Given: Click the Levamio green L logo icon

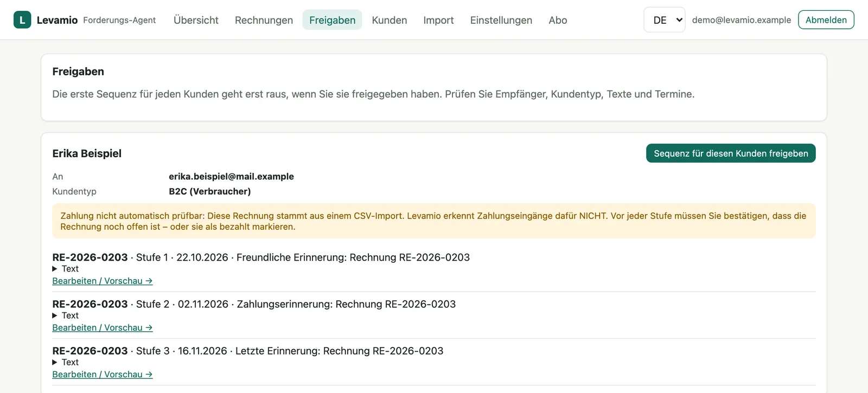Looking at the screenshot, I should [22, 20].
